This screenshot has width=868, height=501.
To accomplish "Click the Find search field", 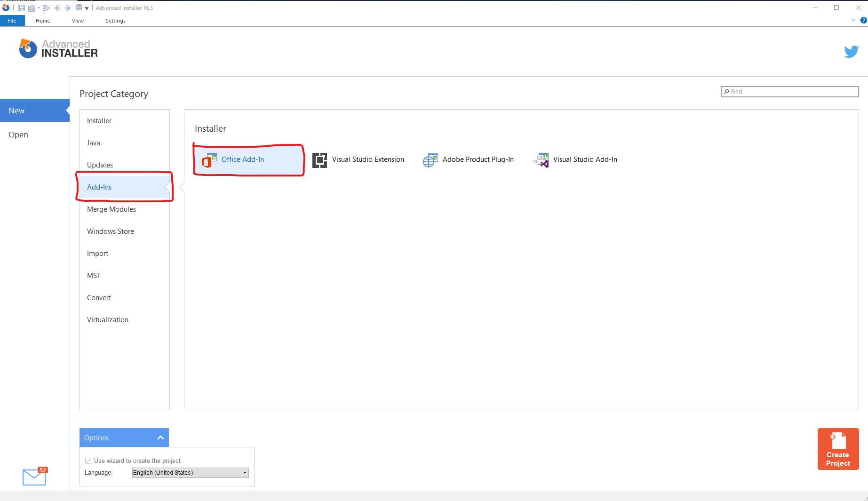I will pyautogui.click(x=789, y=92).
